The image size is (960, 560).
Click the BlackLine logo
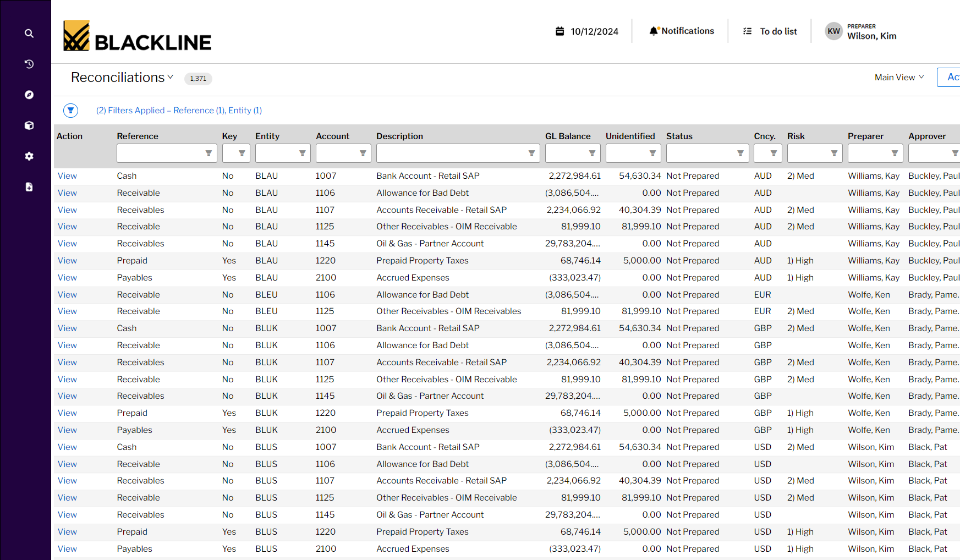pos(137,36)
